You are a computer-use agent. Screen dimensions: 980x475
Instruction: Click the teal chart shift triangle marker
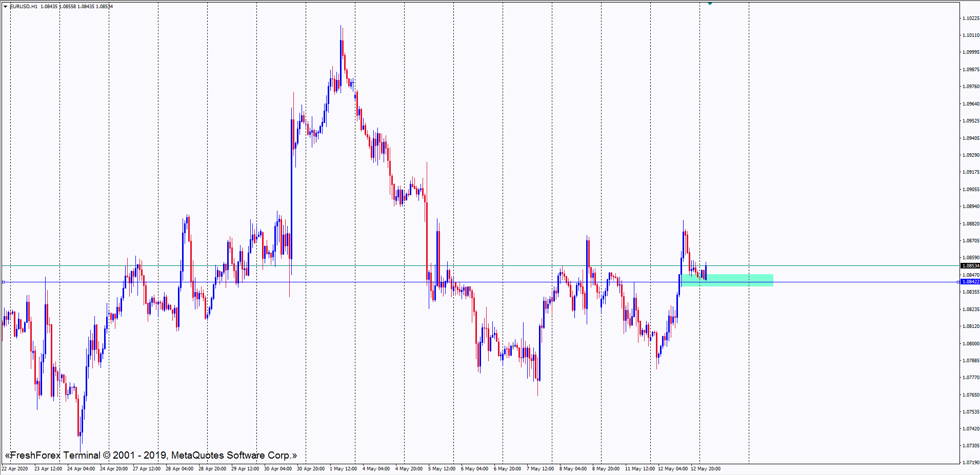[x=710, y=4]
